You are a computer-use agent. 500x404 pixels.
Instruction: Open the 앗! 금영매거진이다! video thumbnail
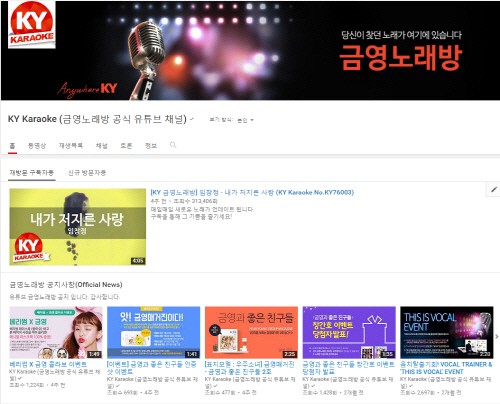pos(153,333)
